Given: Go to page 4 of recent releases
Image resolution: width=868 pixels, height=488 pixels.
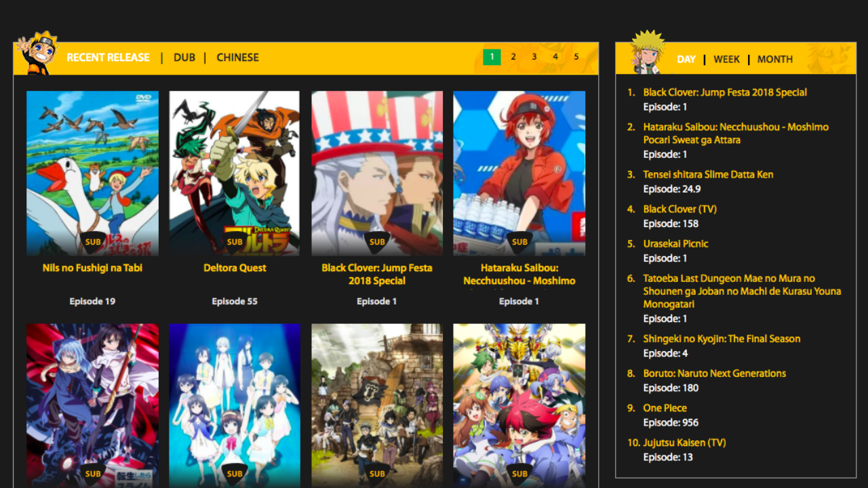Looking at the screenshot, I should (555, 57).
